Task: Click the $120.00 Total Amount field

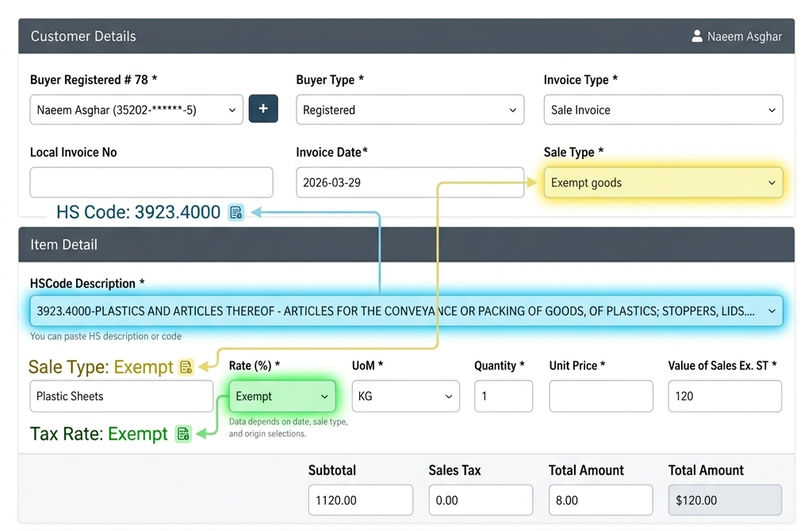Action: point(725,500)
